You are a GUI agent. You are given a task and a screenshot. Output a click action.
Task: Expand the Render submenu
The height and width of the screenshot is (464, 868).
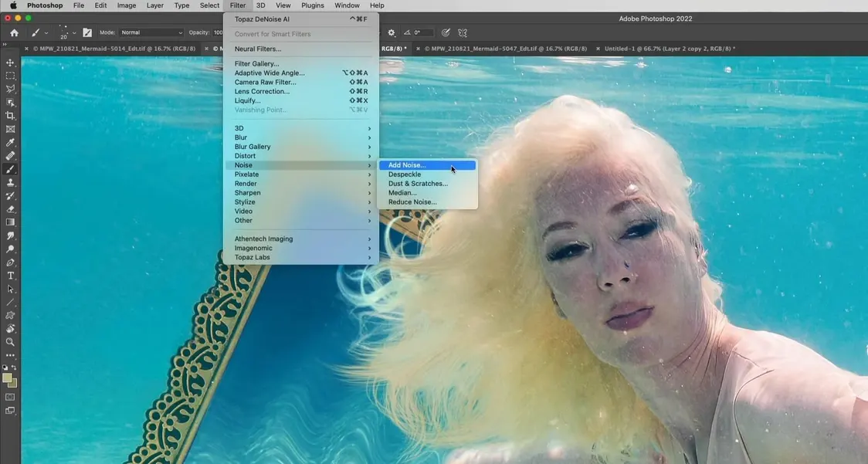click(302, 184)
